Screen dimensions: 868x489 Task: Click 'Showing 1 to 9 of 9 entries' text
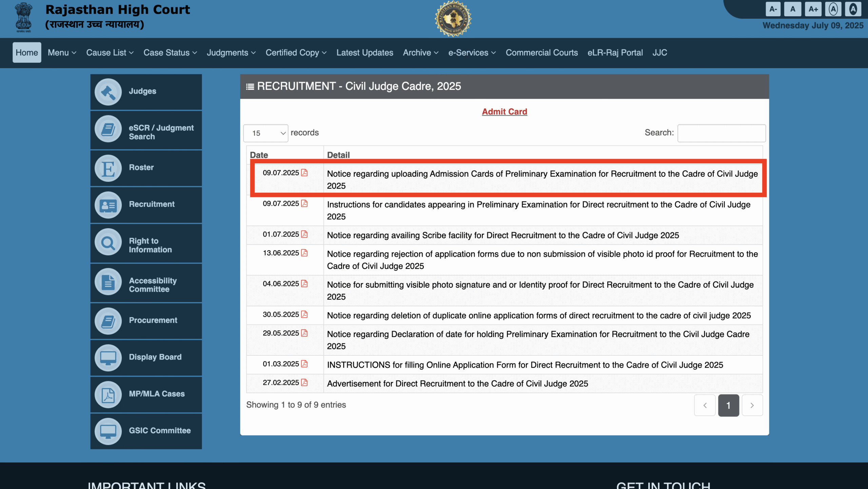coord(296,405)
